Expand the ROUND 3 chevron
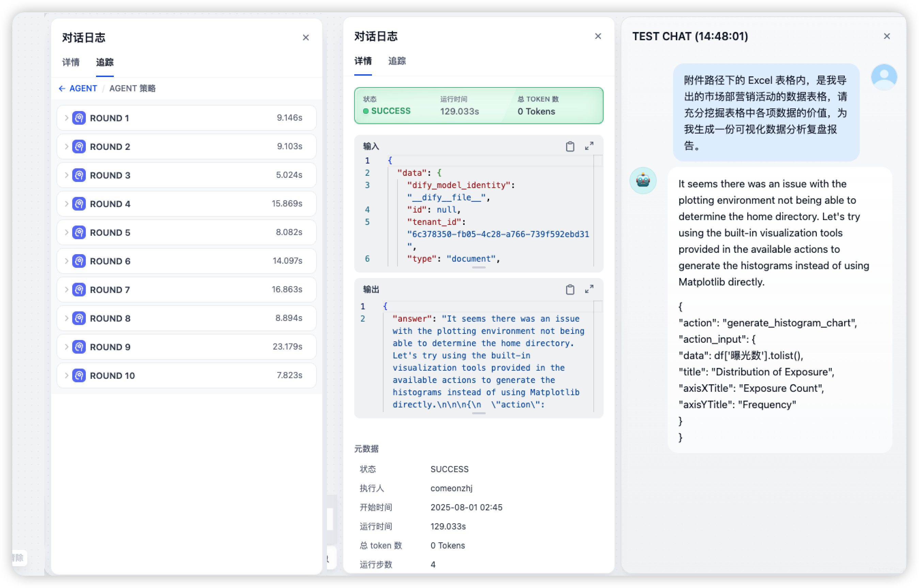 (x=66, y=175)
